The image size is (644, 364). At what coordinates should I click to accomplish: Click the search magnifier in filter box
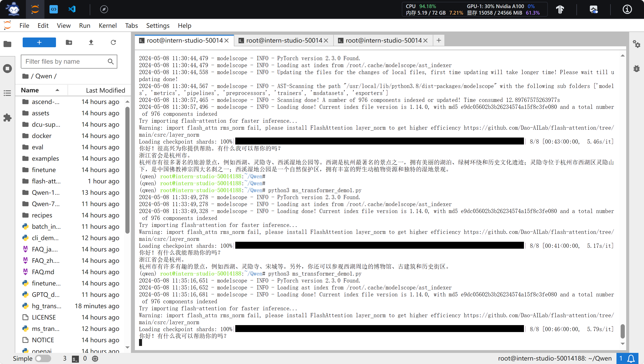[x=111, y=61]
